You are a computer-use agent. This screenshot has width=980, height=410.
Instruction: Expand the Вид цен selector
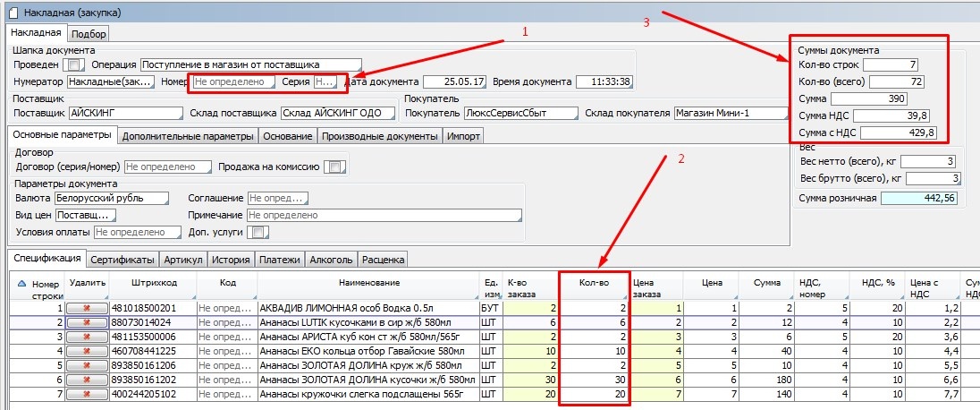point(86,215)
